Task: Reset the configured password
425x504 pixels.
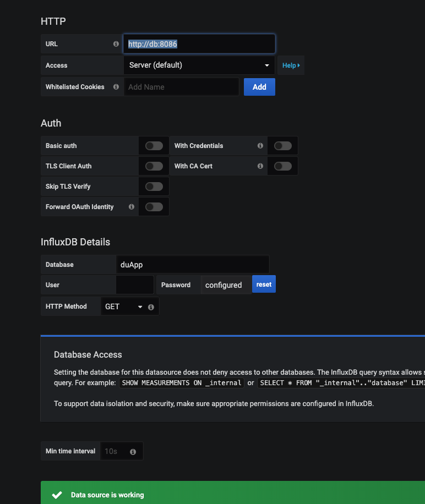Action: [x=264, y=284]
